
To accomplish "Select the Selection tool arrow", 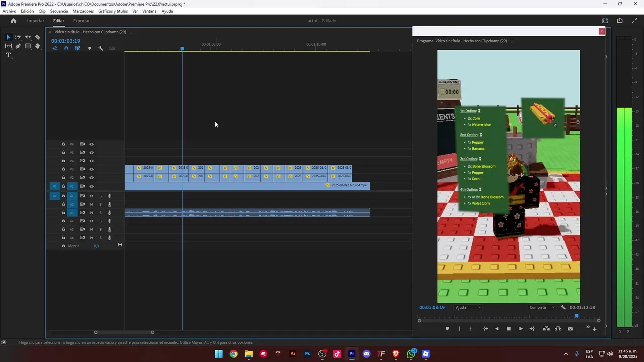I will 8,37.
